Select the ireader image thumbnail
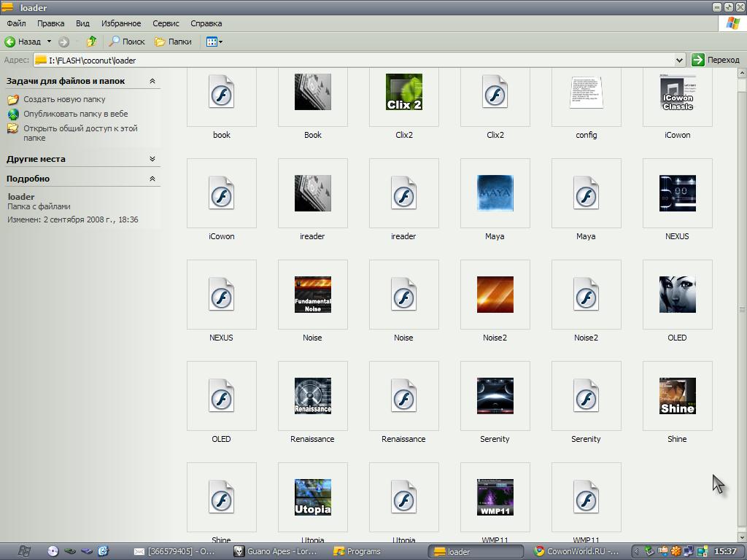The width and height of the screenshot is (747, 560). (312, 192)
